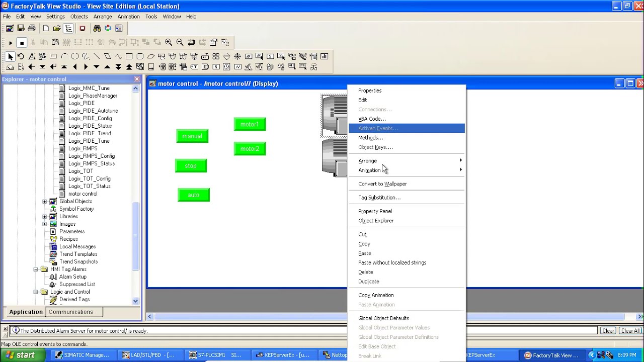Click the Clear All button
The width and height of the screenshot is (644, 362).
coord(630,331)
